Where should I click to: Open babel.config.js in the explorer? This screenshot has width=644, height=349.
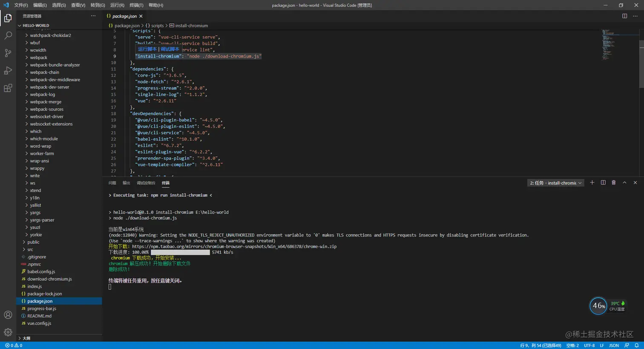tap(59, 272)
